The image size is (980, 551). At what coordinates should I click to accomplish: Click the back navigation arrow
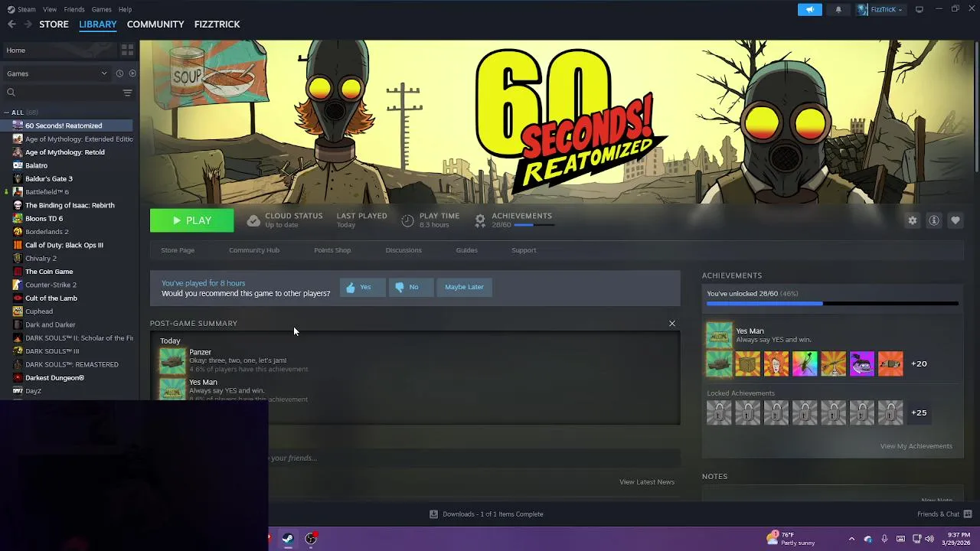click(x=11, y=24)
